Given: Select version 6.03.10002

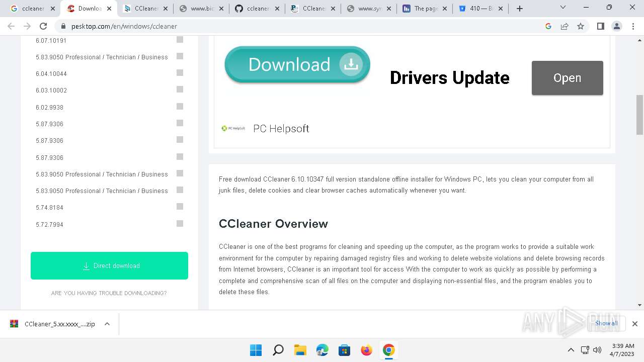Looking at the screenshot, I should click(x=51, y=90).
